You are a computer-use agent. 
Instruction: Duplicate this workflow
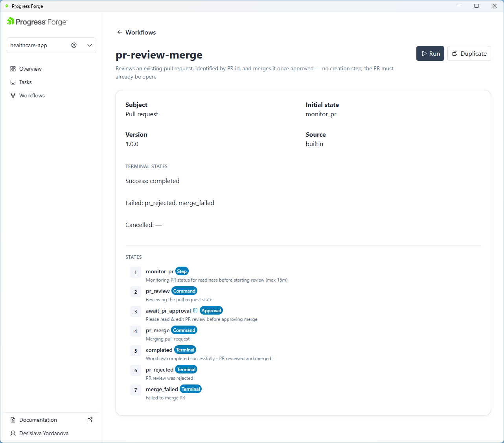469,53
